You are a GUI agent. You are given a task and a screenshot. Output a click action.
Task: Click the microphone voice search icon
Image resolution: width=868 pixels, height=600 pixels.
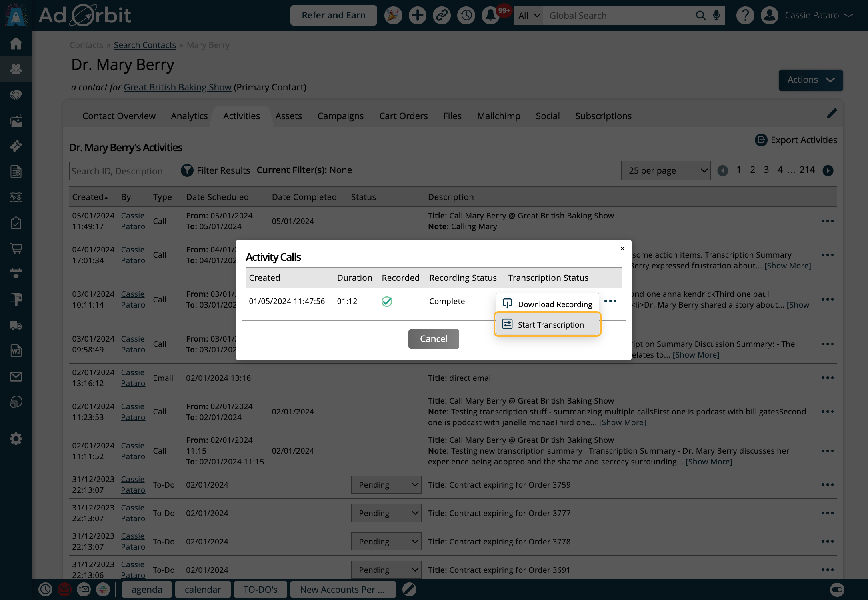pyautogui.click(x=716, y=15)
